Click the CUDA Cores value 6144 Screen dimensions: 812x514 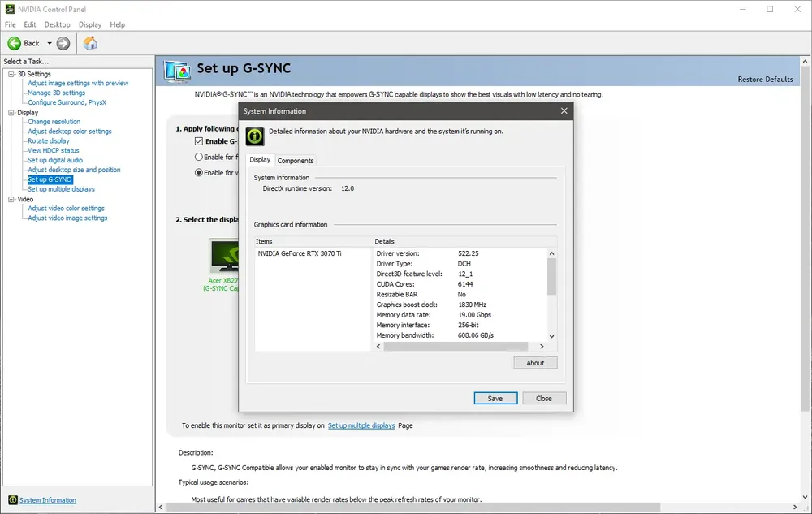(465, 284)
